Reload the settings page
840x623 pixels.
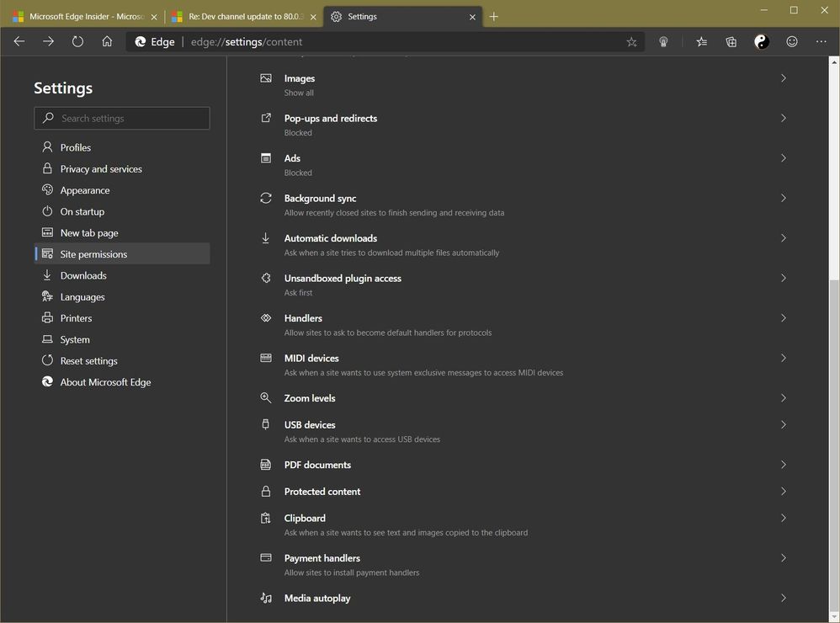click(x=77, y=42)
